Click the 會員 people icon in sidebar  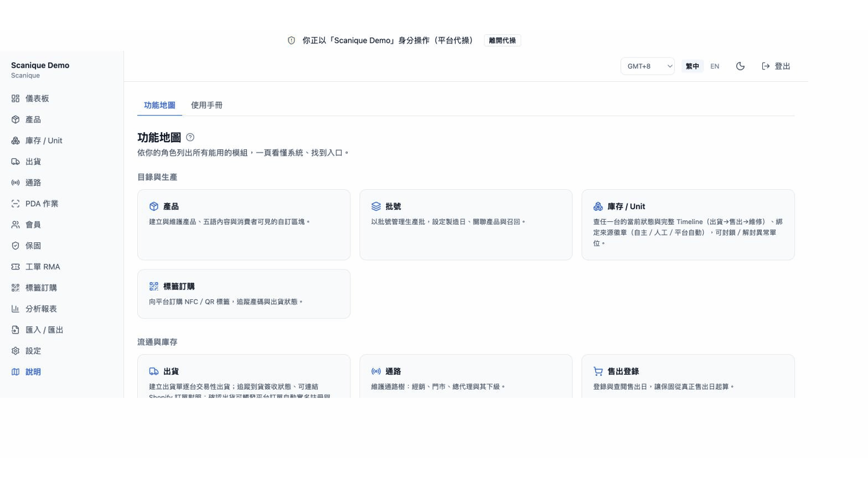pos(15,225)
